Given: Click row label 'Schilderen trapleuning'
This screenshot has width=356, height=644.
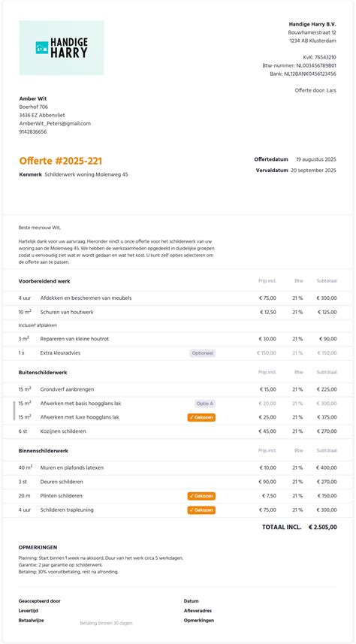Looking at the screenshot, I should [x=67, y=510].
